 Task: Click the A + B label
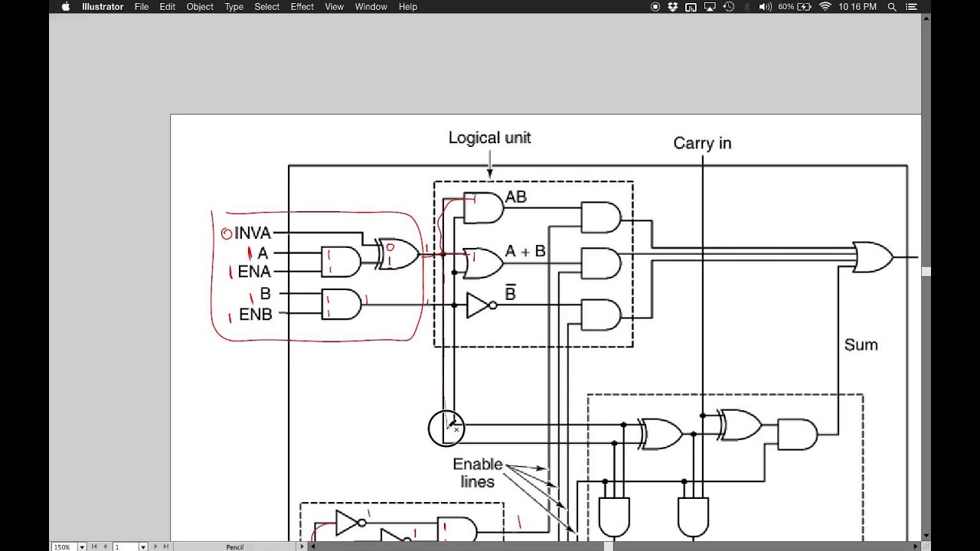[x=525, y=251]
